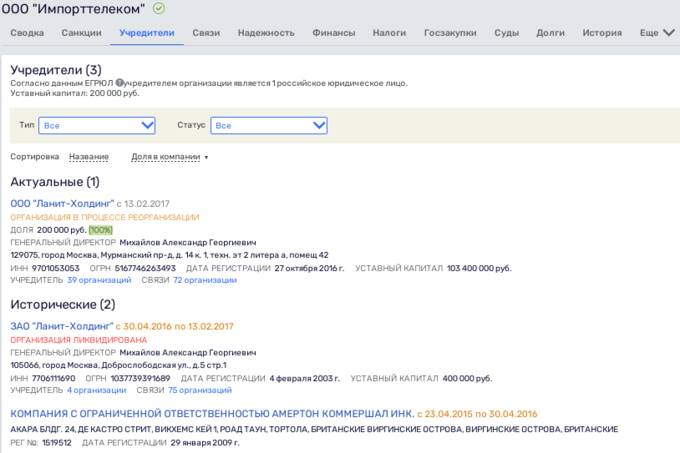Open Амертон Коммершал Инк. company link
680x453 pixels.
click(x=212, y=413)
